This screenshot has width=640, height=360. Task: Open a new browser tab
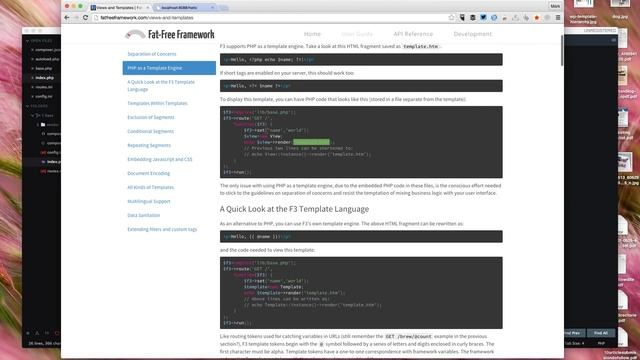coord(224,8)
